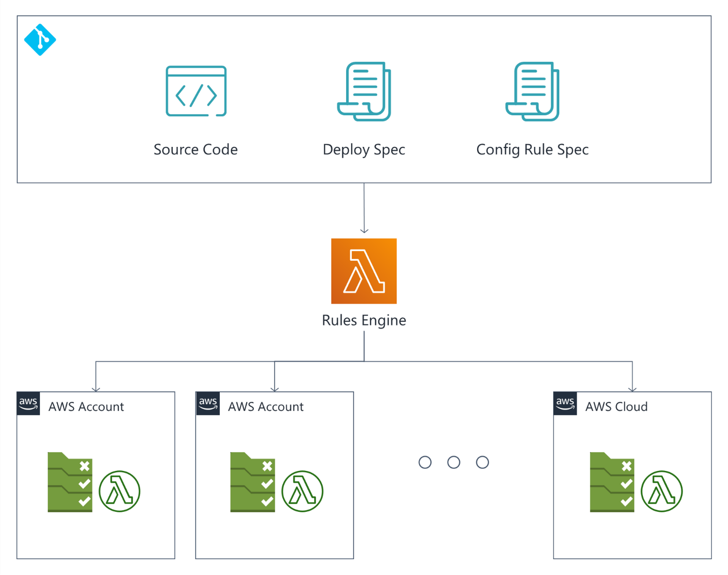Screen dimensions: 728x575
Task: Select Config rules checklist in second AWS Account
Action: click(x=252, y=482)
